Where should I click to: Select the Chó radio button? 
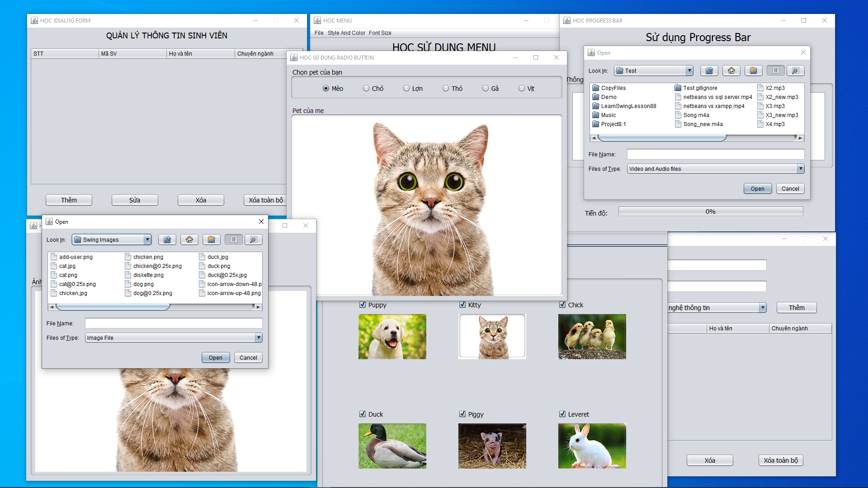[366, 88]
